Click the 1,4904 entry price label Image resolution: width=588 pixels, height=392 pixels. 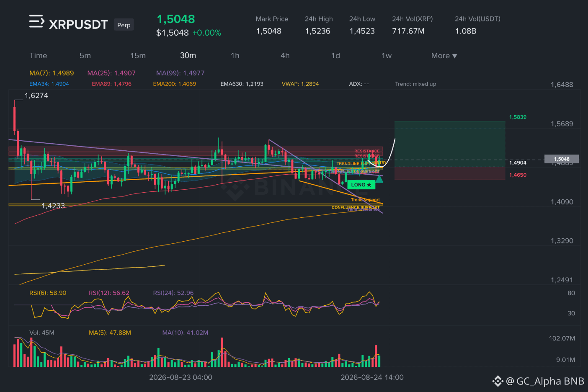518,162
